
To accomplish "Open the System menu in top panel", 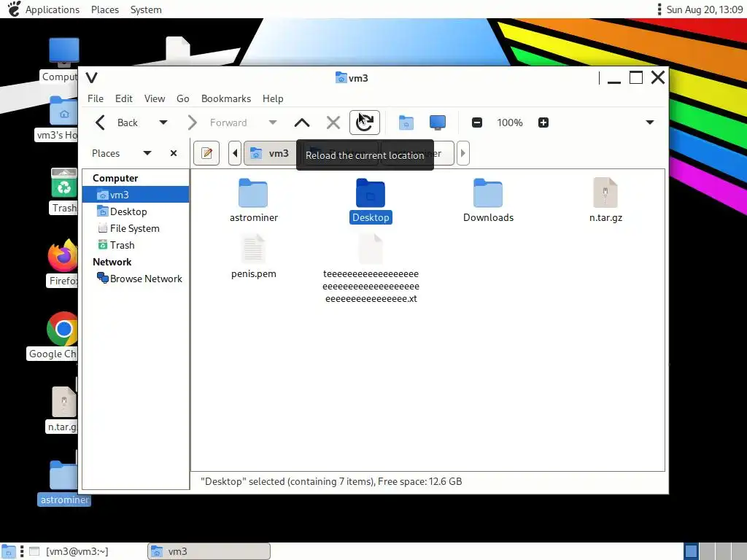I will click(x=146, y=9).
